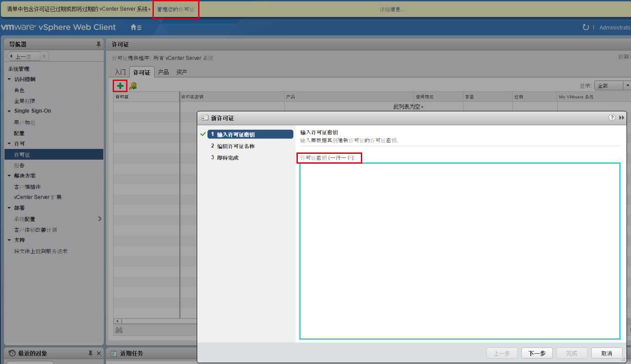Click the 下一步 button

tap(537, 353)
